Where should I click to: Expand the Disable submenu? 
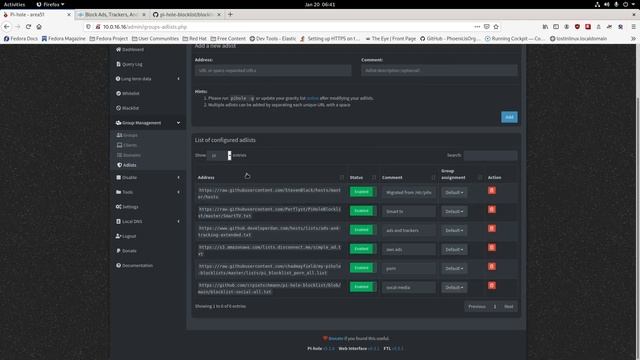[x=148, y=178]
